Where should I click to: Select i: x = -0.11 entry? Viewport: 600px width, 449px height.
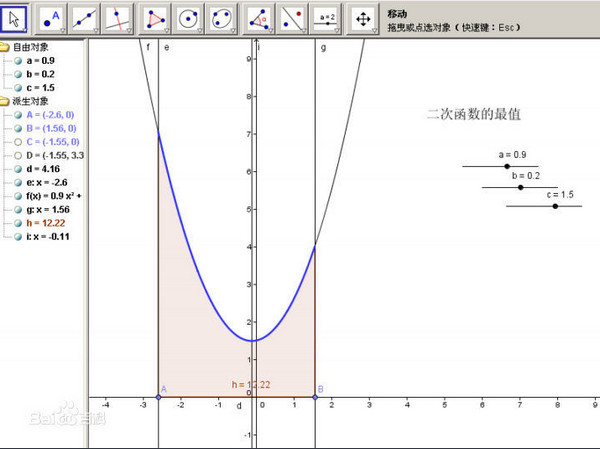[x=48, y=237]
